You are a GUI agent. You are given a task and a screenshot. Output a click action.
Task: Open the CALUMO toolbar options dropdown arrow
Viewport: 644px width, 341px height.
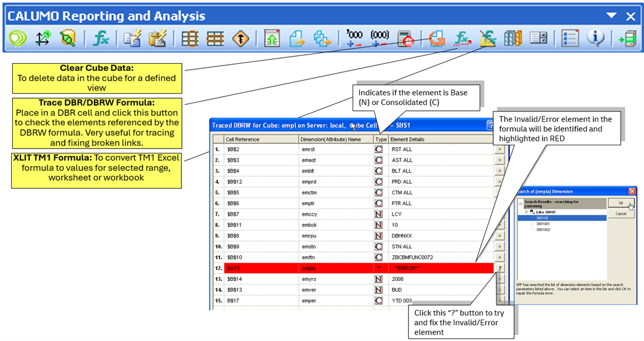(612, 16)
